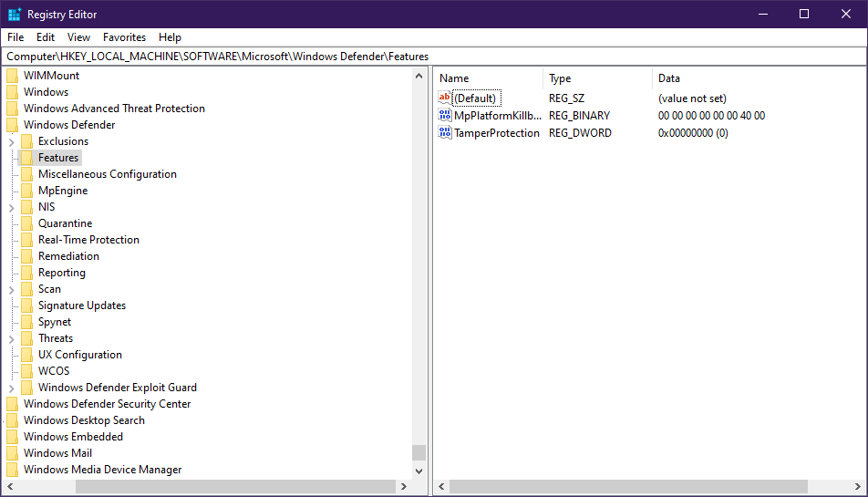Viewport: 868px width, 497px height.
Task: Click the tree pane vertical scrollbar thumb
Action: (x=419, y=452)
